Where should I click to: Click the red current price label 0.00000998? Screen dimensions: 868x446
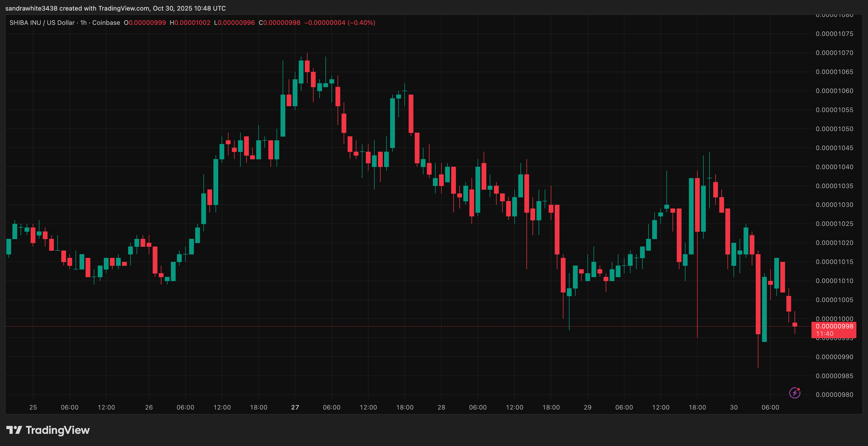(x=834, y=326)
